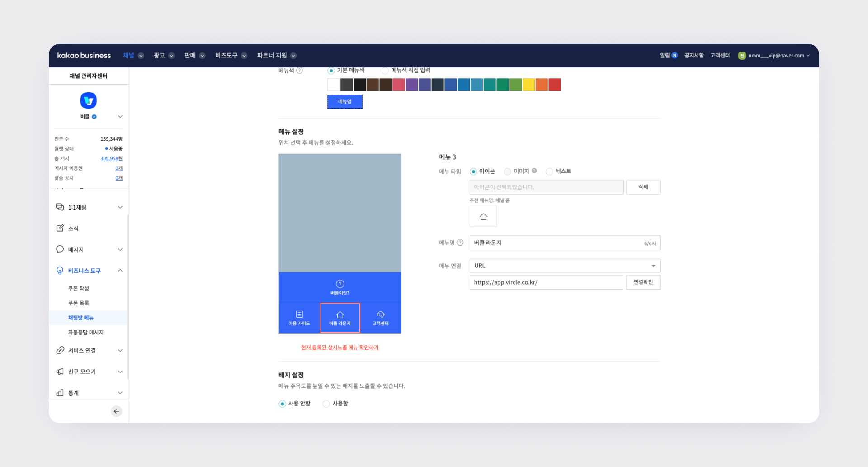The height and width of the screenshot is (467, 868).
Task: Open the 소식 sidebar pencil icon
Action: point(60,228)
